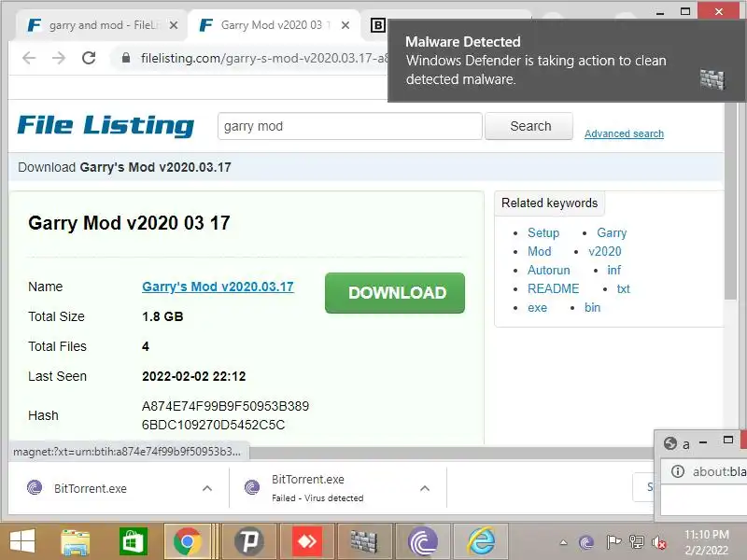Click the Autorun related keyword
The image size is (747, 560).
pos(548,270)
